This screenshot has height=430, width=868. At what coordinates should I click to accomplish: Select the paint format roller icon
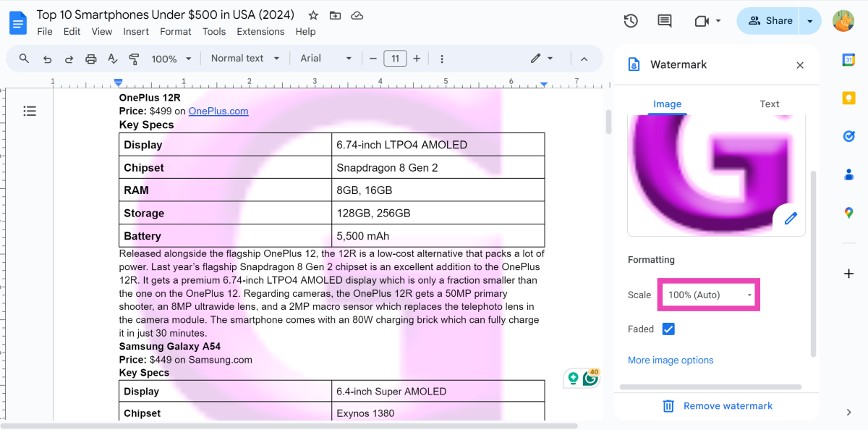pyautogui.click(x=134, y=59)
